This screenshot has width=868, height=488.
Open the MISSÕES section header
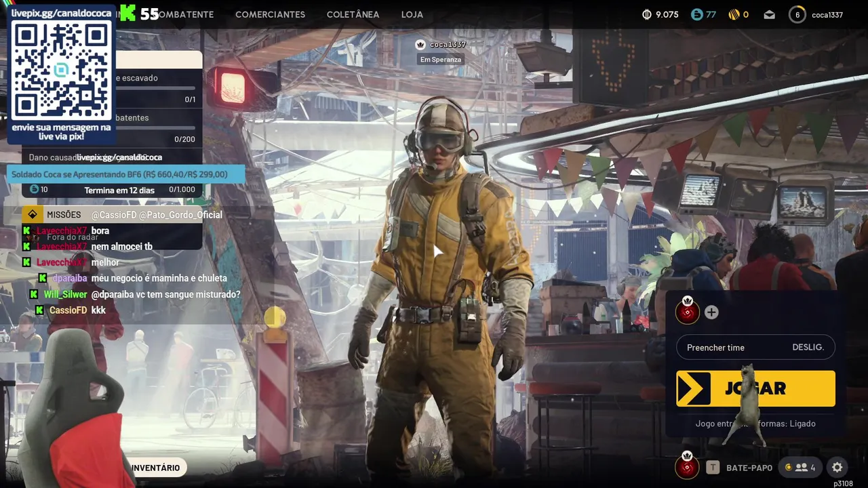point(112,215)
